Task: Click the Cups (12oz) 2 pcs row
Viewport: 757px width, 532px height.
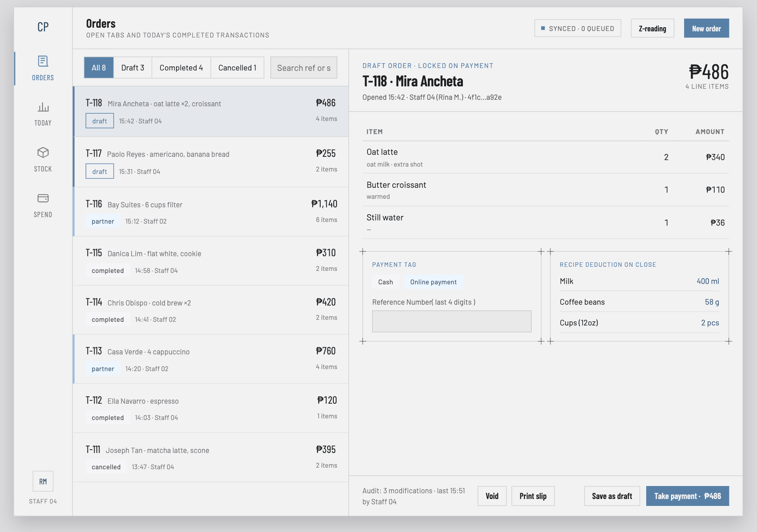Action: coord(639,323)
